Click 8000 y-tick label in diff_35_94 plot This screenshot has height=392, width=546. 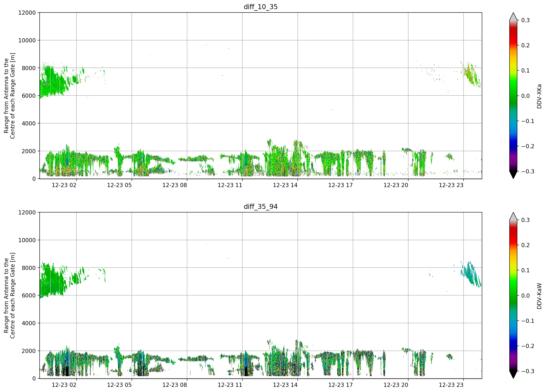coord(29,268)
